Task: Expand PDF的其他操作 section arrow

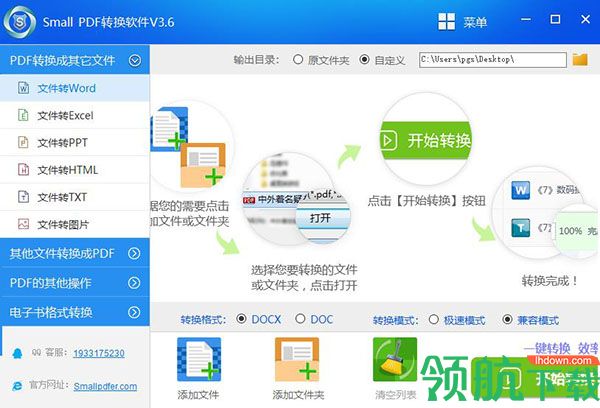Action: pyautogui.click(x=134, y=282)
